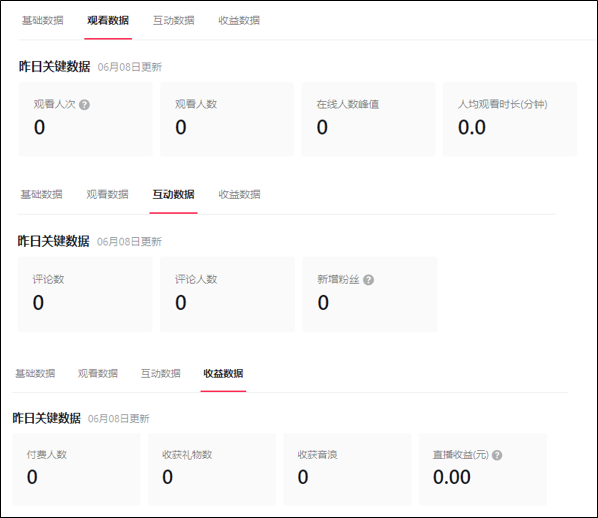
Task: Open 收益数据 tab in top section
Action: coord(239,20)
